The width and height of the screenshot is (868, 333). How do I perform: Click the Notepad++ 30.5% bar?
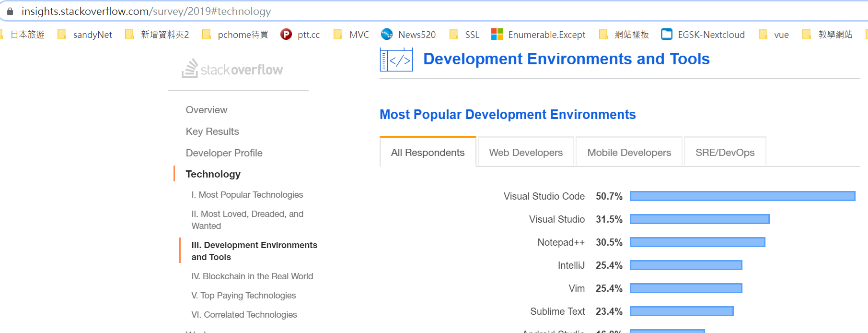tap(697, 242)
